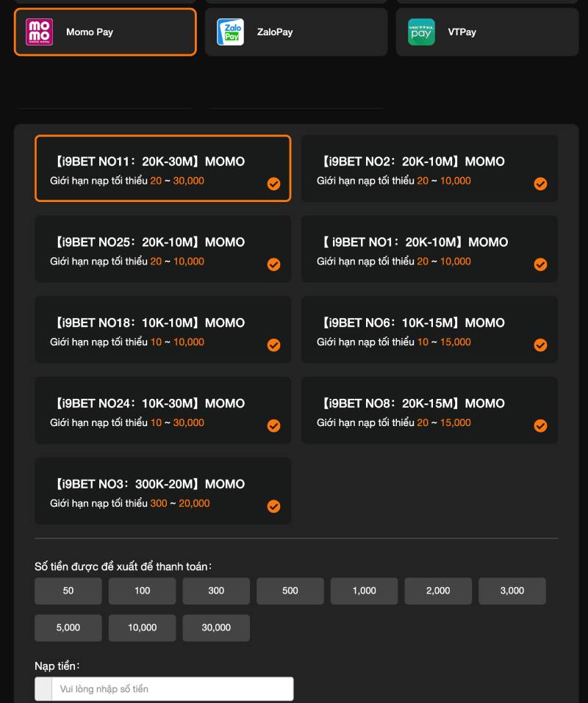Switch to VTPay payment method
Image resolution: width=588 pixels, height=703 pixels.
[x=485, y=32]
